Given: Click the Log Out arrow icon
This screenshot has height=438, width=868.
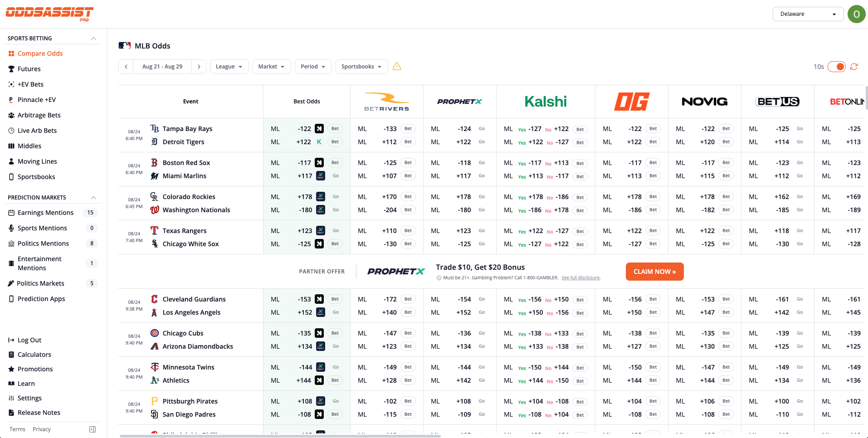Looking at the screenshot, I should pyautogui.click(x=11, y=340).
